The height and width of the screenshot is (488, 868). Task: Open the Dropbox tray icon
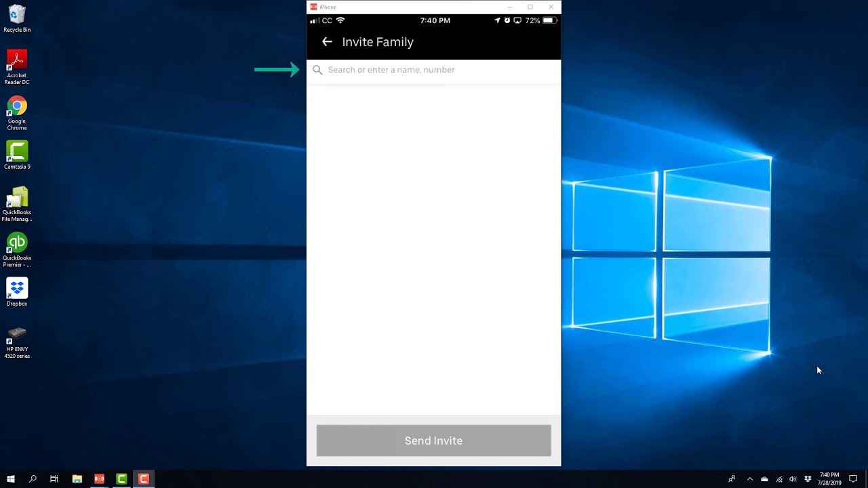(808, 479)
